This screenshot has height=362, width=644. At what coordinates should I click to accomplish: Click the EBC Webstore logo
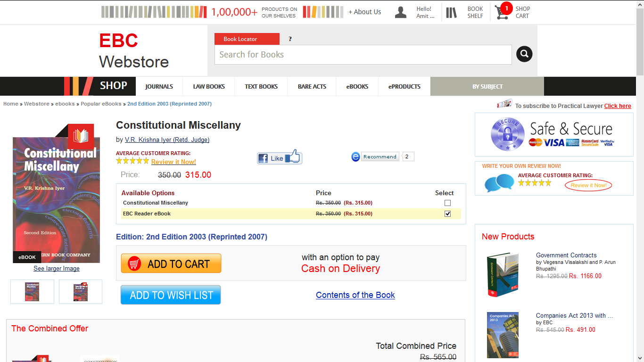click(x=134, y=51)
